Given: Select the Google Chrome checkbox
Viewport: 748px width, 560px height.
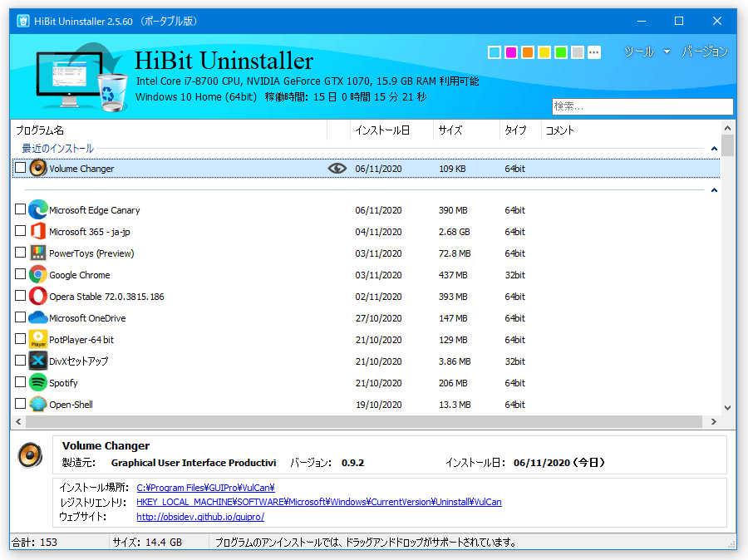Looking at the screenshot, I should pyautogui.click(x=20, y=274).
